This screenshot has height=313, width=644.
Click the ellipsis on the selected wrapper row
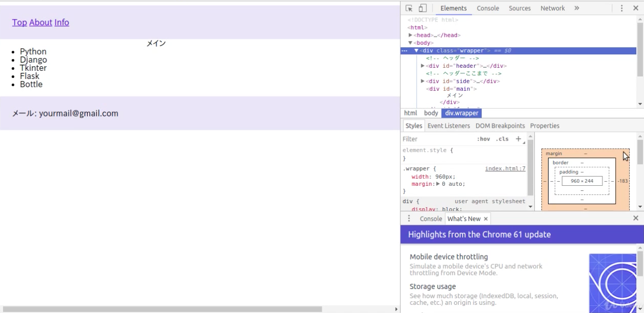[x=405, y=51]
